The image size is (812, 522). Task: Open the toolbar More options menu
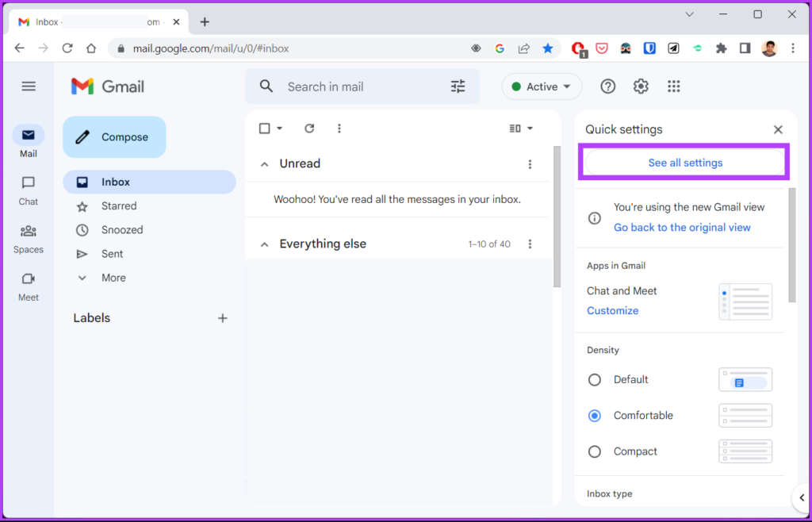(339, 128)
